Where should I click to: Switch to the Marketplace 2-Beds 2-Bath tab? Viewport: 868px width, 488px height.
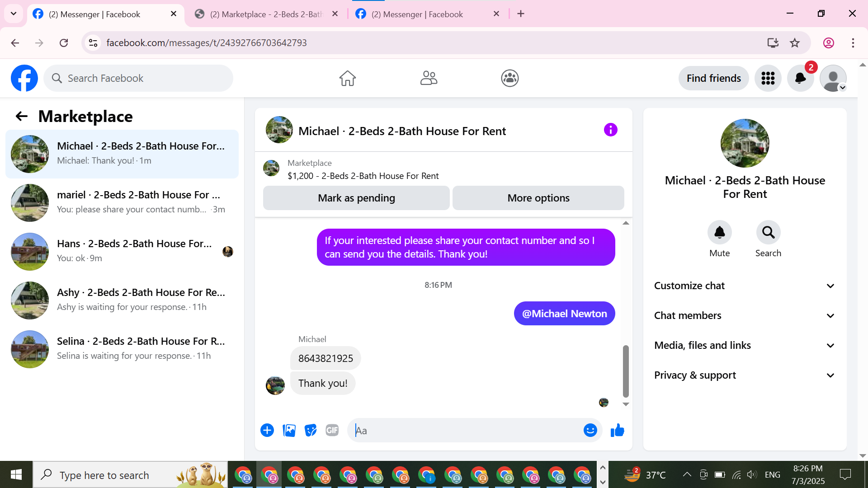[x=266, y=14]
